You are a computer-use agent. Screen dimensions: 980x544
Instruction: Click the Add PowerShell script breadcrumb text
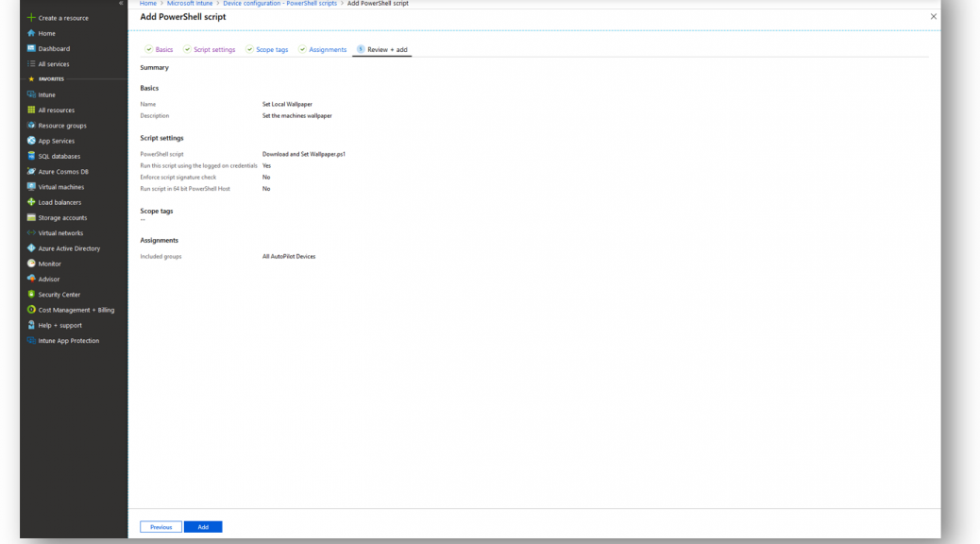tap(378, 3)
